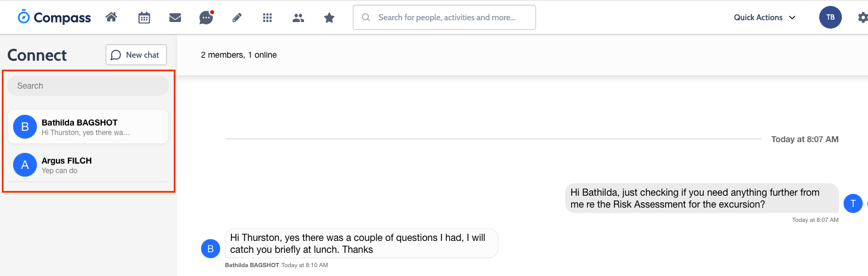The image size is (868, 276).
Task: Click the Connect chat search field
Action: coord(88,86)
